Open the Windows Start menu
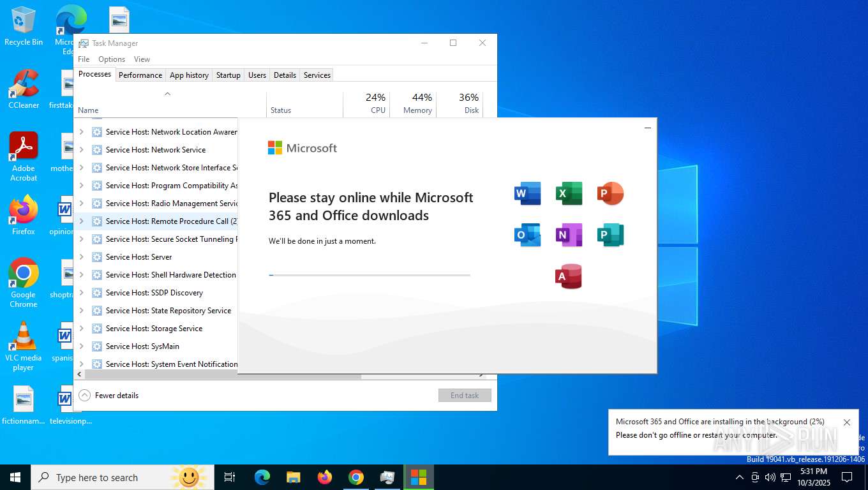This screenshot has width=868, height=490. tap(15, 477)
